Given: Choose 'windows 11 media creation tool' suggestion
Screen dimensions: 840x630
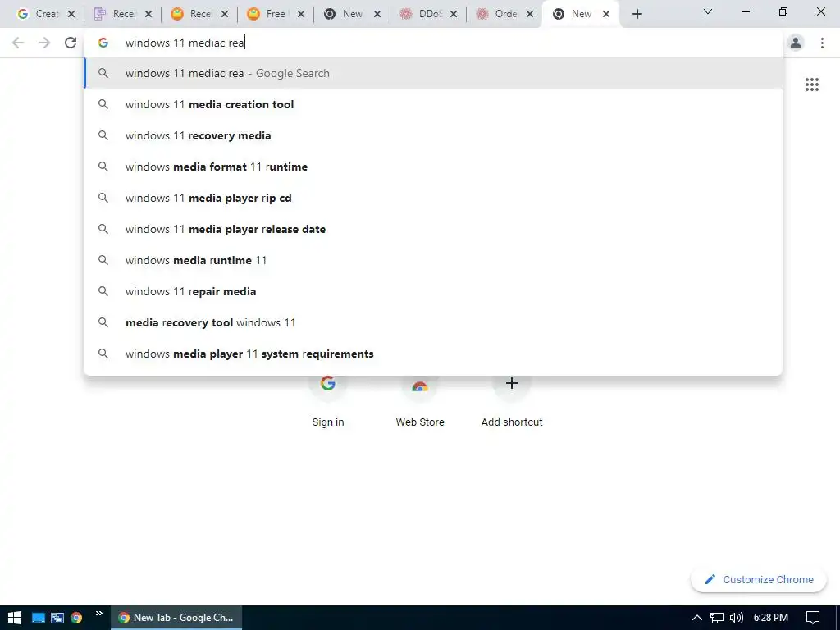Looking at the screenshot, I should coord(433,104).
